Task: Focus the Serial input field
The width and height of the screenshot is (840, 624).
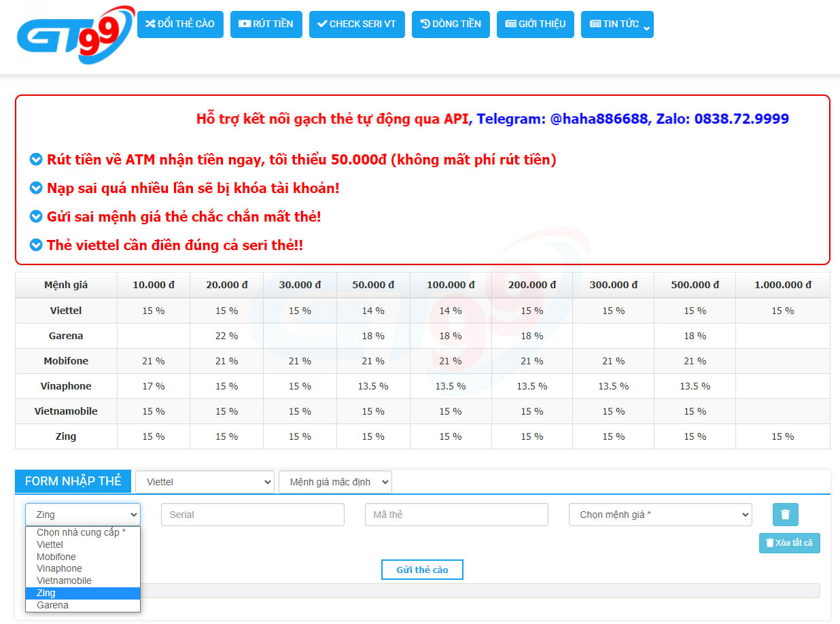Action: tap(253, 515)
